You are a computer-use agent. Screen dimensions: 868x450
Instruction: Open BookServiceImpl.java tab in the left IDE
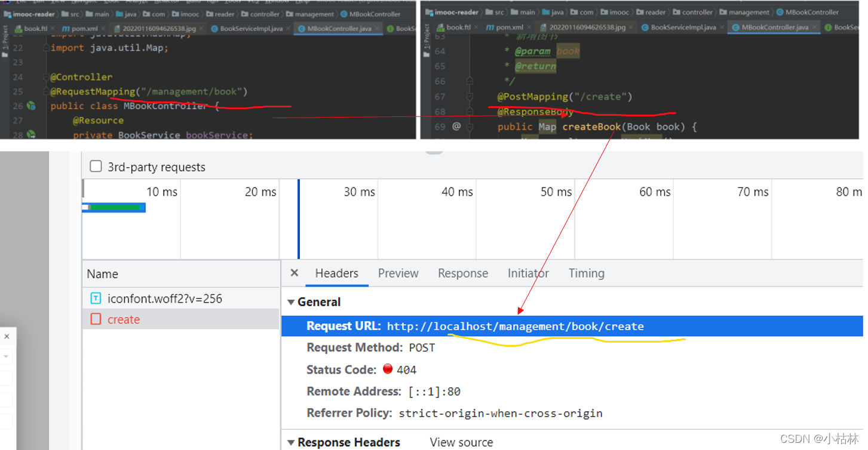(251, 28)
